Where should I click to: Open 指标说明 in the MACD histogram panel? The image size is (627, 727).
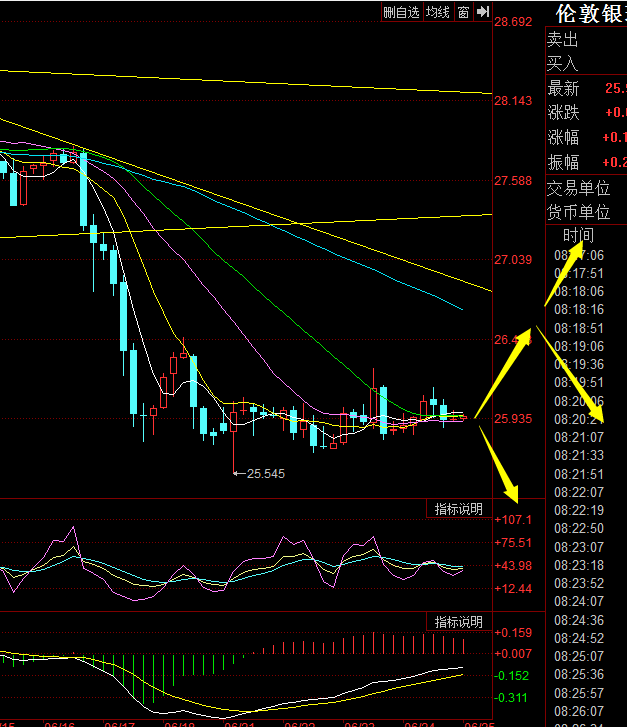pyautogui.click(x=458, y=622)
